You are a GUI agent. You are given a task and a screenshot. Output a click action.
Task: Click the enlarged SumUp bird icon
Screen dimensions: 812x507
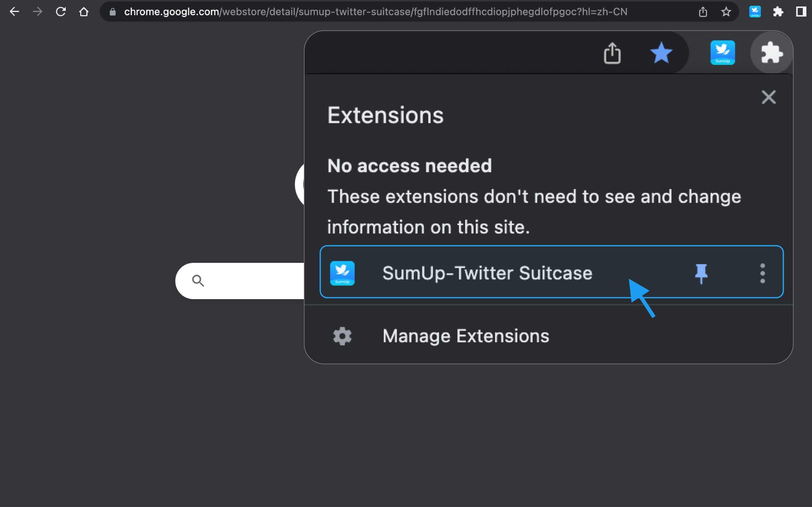(723, 53)
